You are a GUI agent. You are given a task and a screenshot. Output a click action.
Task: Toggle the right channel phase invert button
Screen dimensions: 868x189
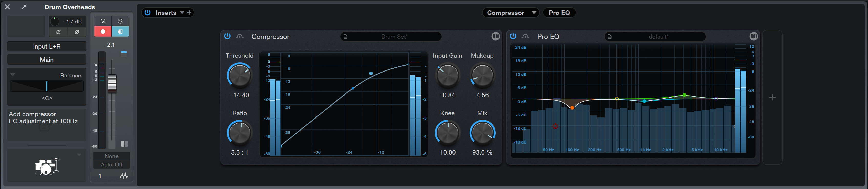pyautogui.click(x=77, y=32)
